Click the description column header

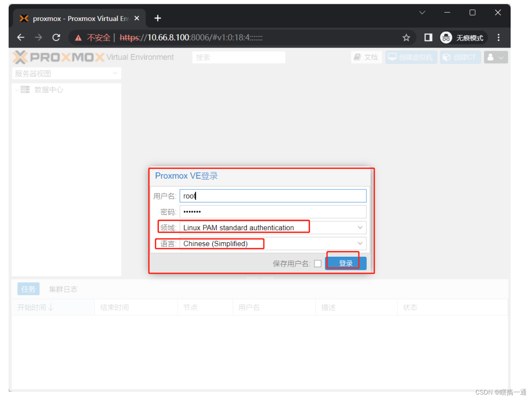(x=356, y=307)
